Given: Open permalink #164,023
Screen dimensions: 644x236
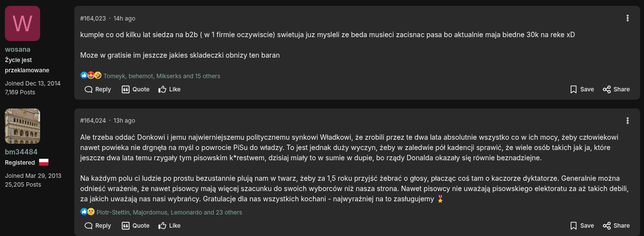Looking at the screenshot, I should point(93,19).
